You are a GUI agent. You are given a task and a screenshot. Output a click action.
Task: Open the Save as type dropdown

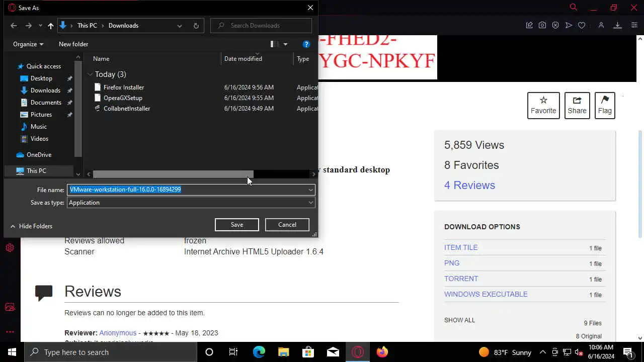(x=311, y=203)
